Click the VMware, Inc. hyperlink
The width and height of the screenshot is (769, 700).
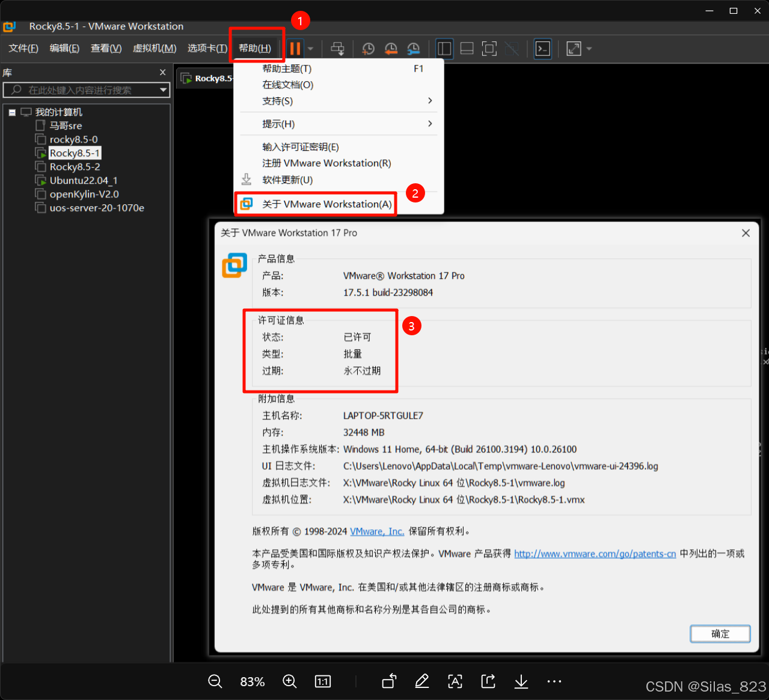tap(377, 531)
